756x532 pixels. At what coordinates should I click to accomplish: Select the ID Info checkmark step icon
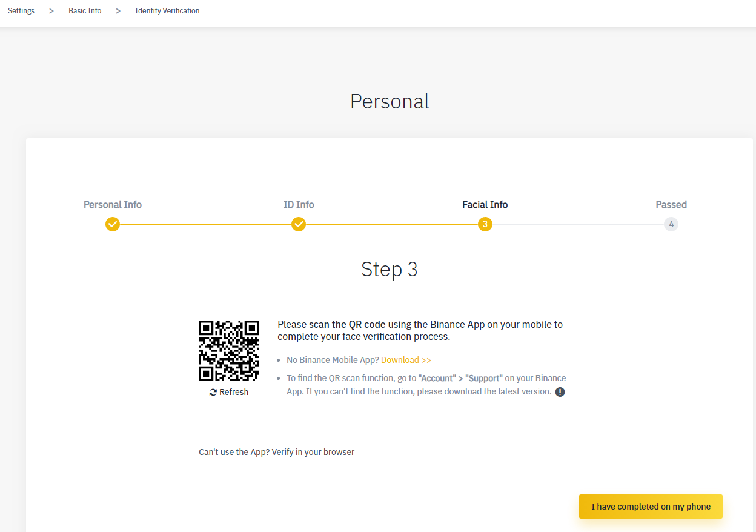pos(299,224)
